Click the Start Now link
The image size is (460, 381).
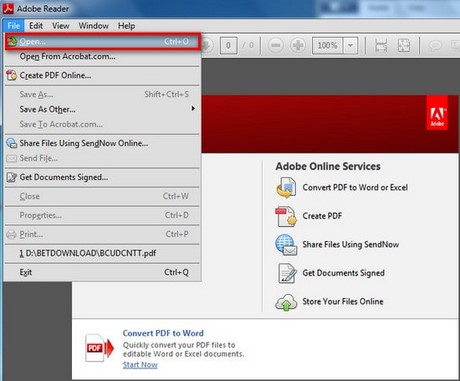(140, 365)
